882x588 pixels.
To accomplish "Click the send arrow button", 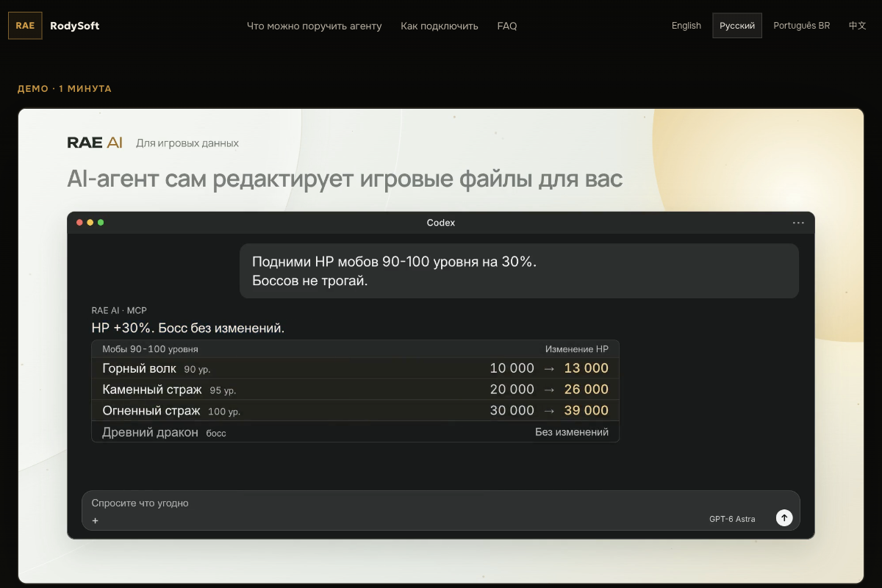I will coord(784,518).
